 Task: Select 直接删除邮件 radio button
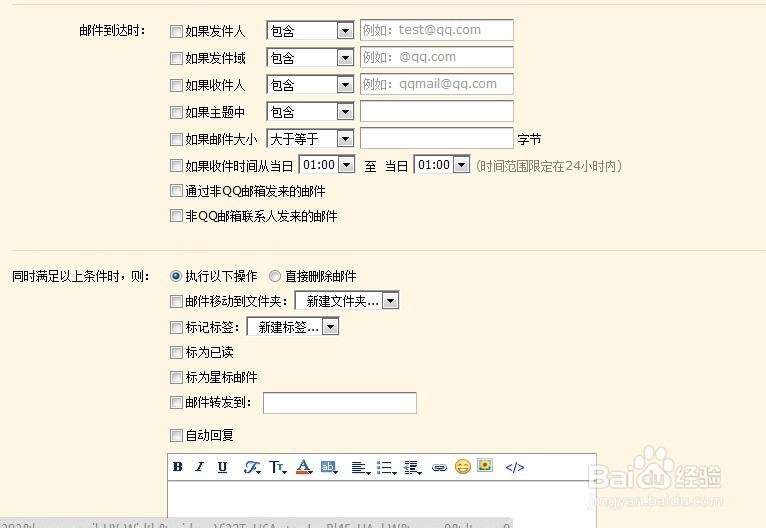tap(275, 276)
